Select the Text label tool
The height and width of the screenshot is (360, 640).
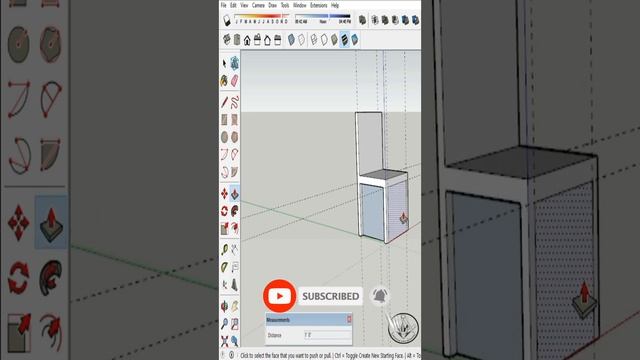235,267
